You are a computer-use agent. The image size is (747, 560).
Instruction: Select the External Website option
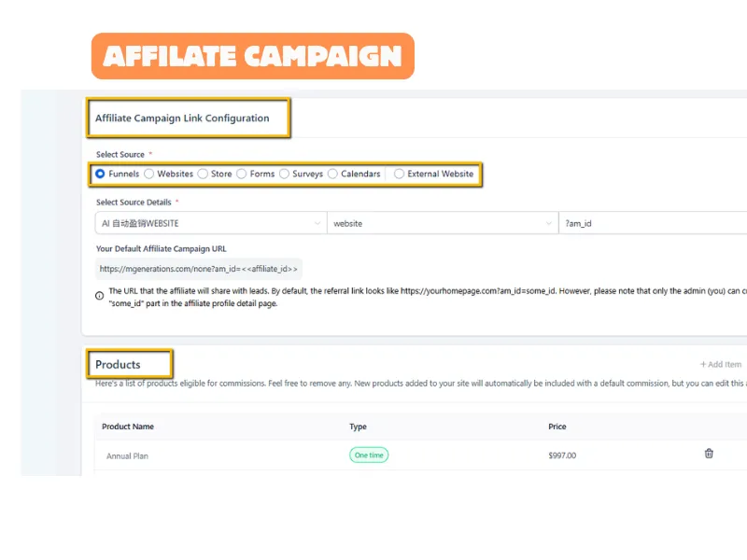pyautogui.click(x=400, y=174)
